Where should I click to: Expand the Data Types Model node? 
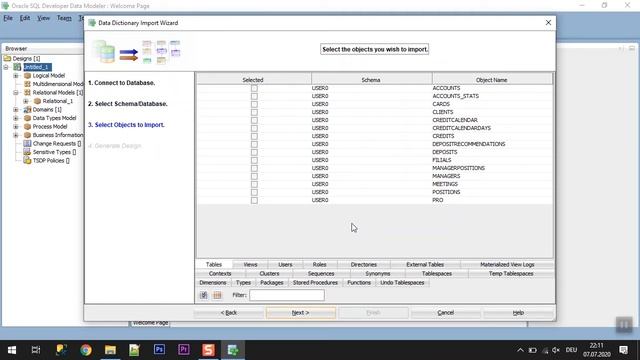16,118
